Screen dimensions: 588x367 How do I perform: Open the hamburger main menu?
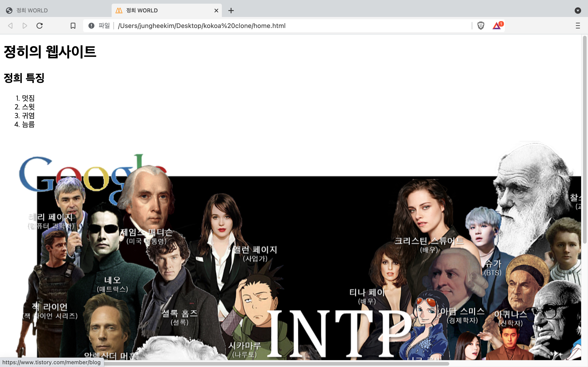coord(578,25)
